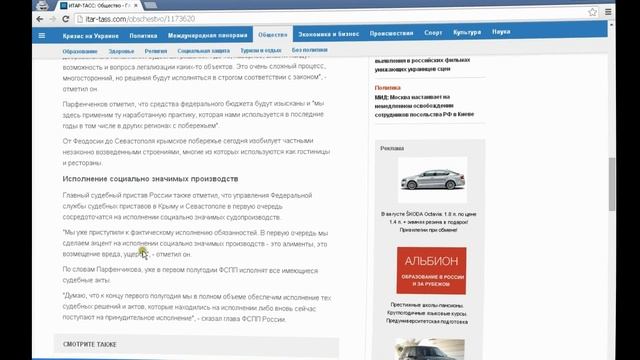Click the page vertical scrollbar thumb
Viewport: 640px width, 360px height.
pos(611,184)
